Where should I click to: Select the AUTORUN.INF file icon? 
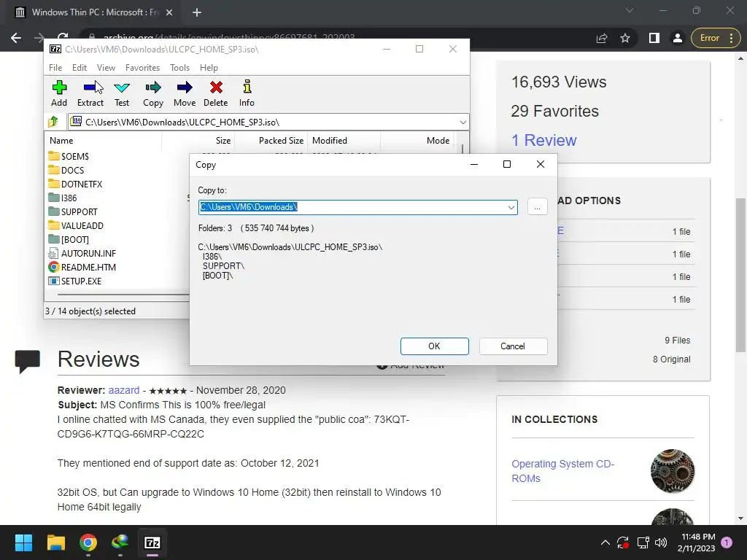tap(54, 253)
